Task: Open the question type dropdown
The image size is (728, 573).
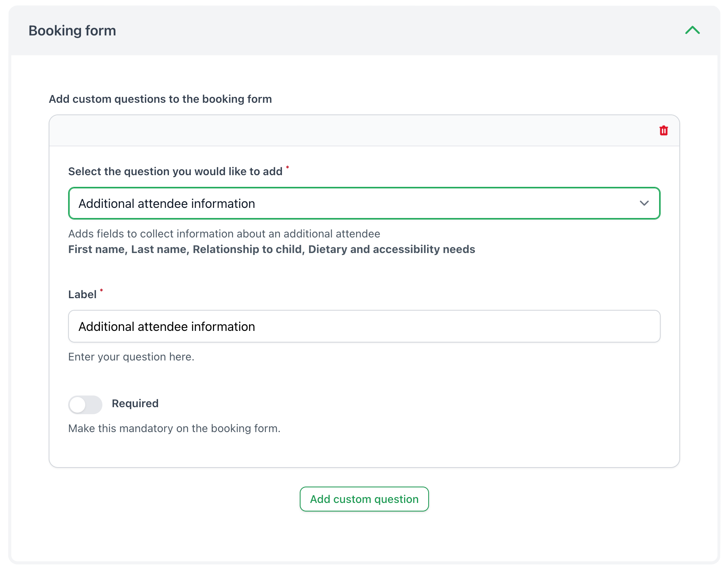Action: 364,203
